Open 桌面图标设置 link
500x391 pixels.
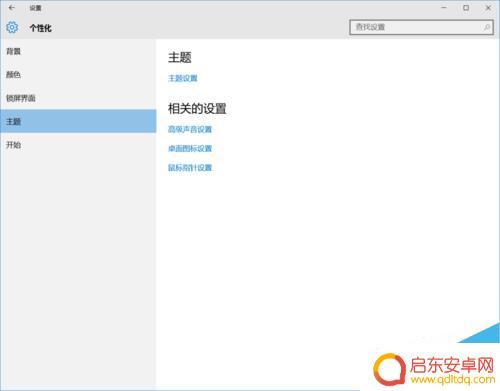190,148
